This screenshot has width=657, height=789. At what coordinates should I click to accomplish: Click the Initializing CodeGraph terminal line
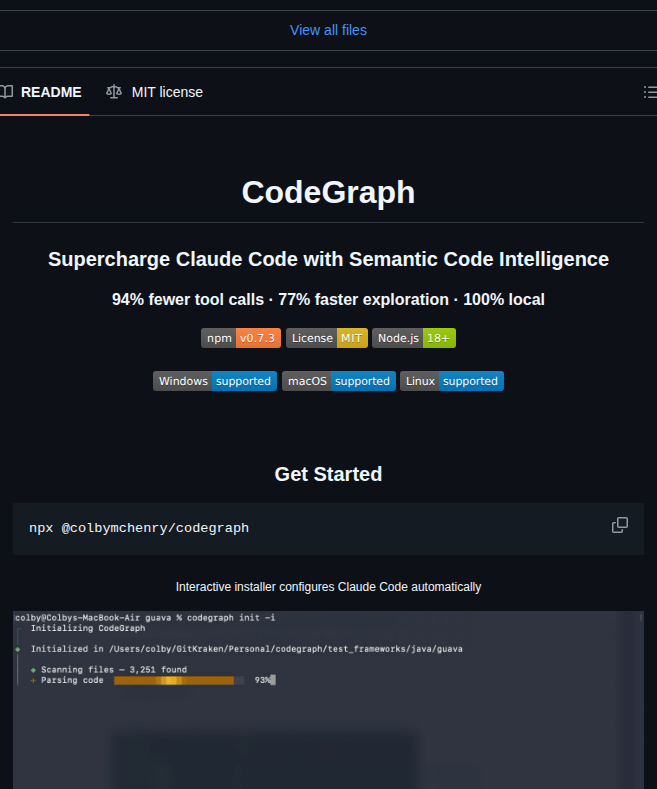click(88, 628)
